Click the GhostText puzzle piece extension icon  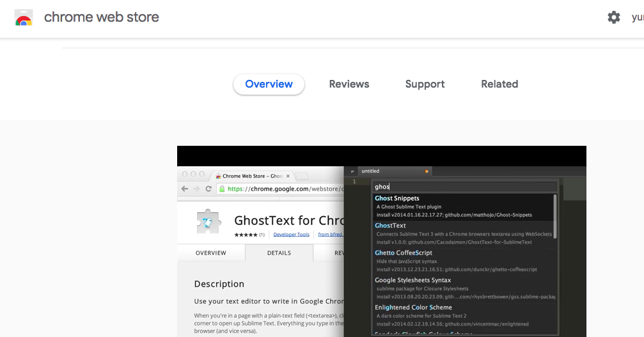[208, 222]
